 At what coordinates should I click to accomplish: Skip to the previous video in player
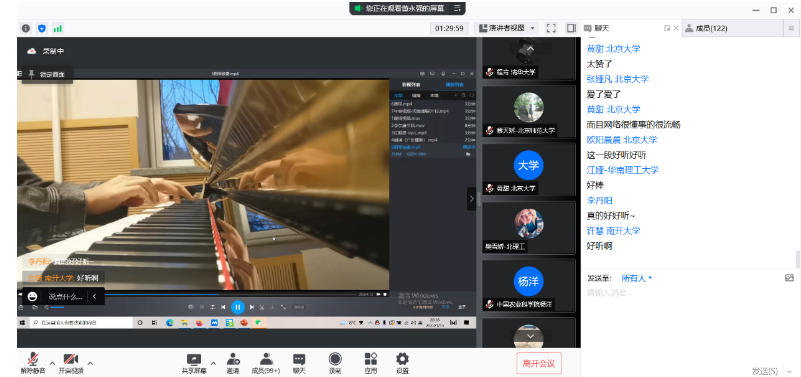tap(223, 307)
